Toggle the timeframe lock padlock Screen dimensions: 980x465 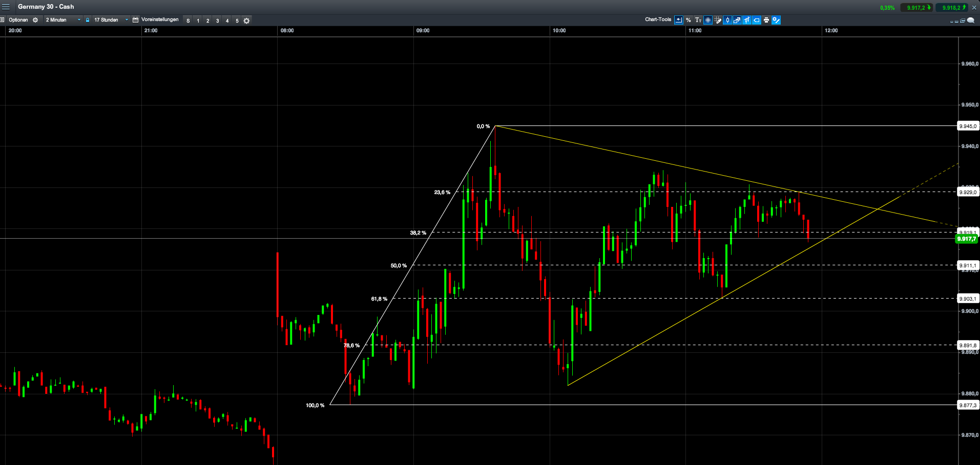click(87, 20)
